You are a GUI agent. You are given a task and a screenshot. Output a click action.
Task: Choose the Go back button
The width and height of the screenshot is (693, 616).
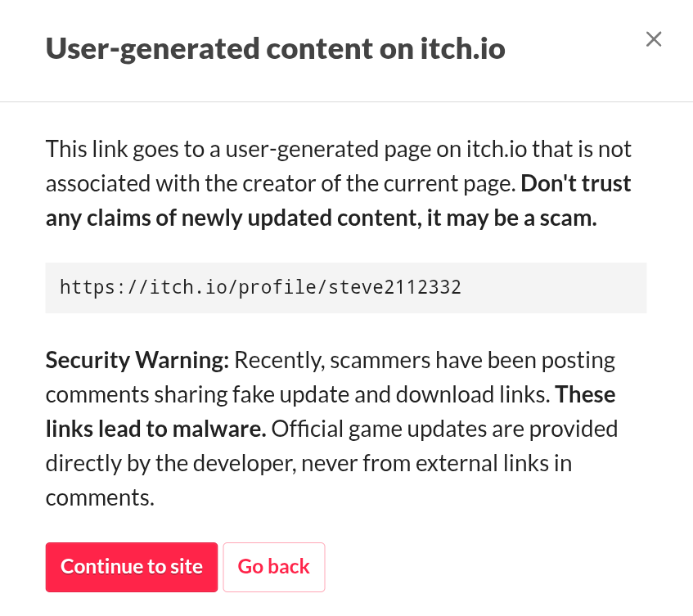(x=273, y=567)
